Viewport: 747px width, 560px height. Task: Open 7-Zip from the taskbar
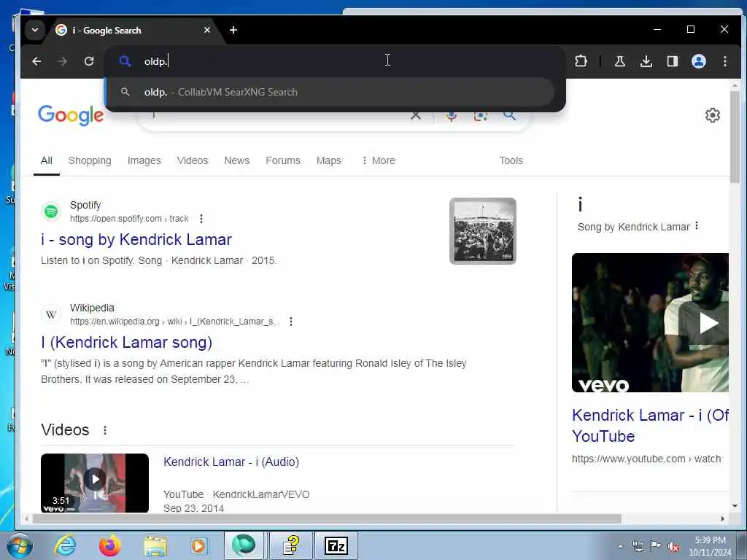(x=336, y=545)
